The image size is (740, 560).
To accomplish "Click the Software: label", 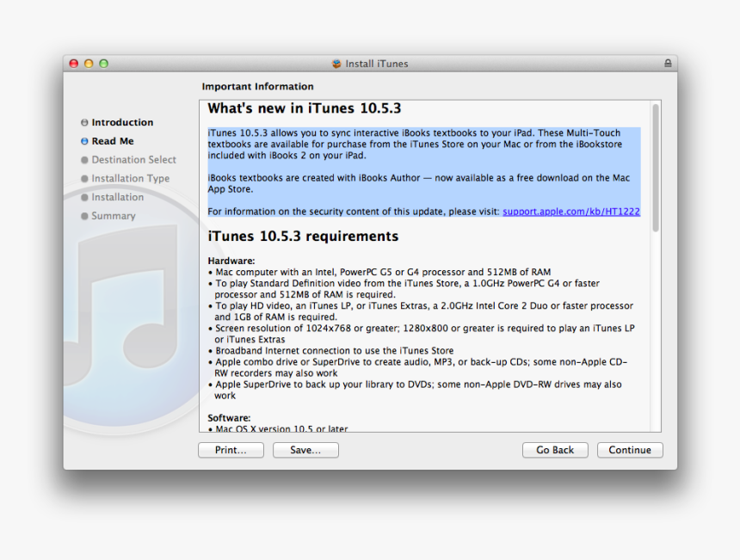I will click(x=230, y=418).
